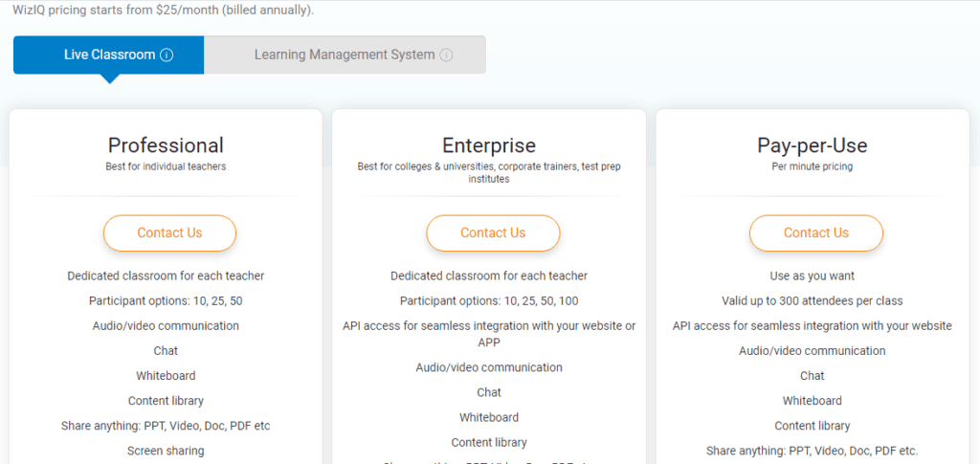
Task: Click the info icon beside Live Classroom
Action: click(x=167, y=55)
